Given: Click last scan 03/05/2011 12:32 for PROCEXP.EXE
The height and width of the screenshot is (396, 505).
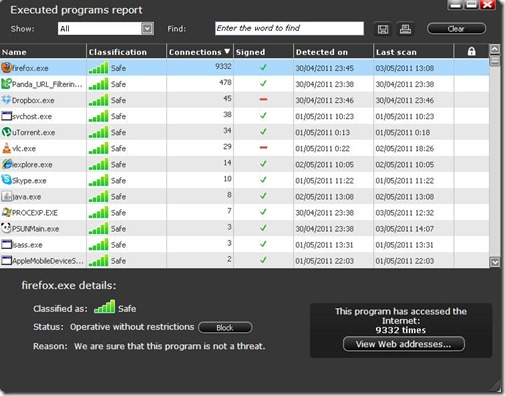Looking at the screenshot, I should point(404,213).
